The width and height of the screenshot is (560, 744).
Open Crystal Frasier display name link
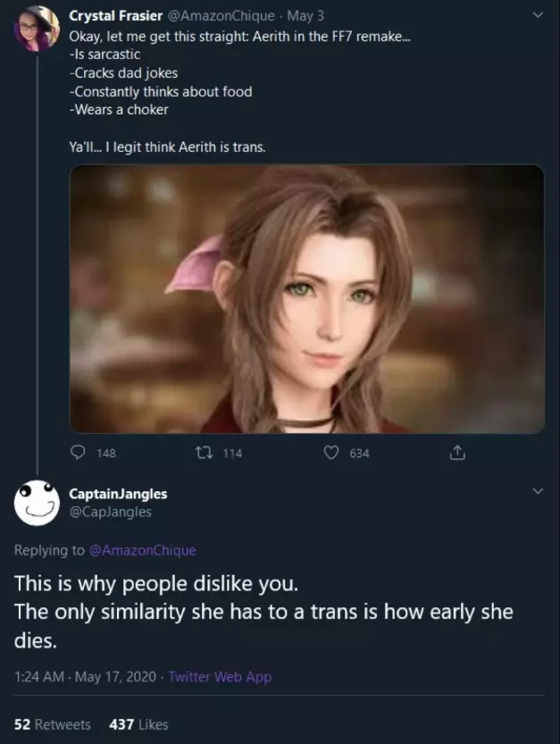click(x=116, y=16)
